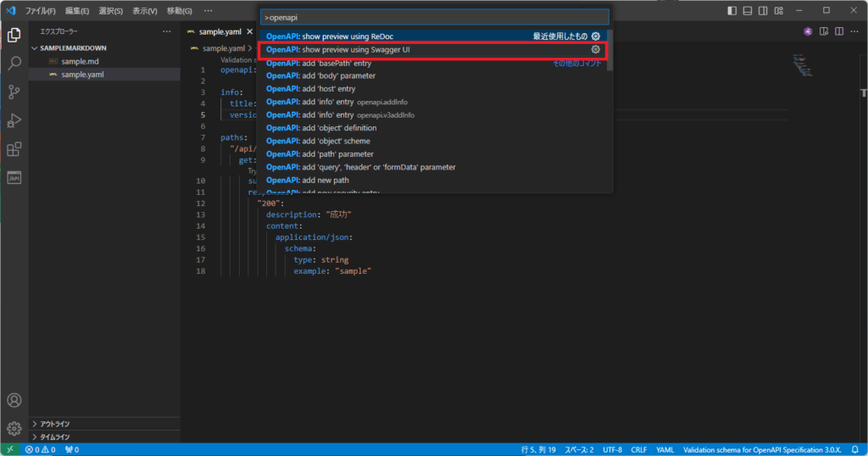This screenshot has width=868, height=456.
Task: Open the Source Control view
Action: pos(14,92)
